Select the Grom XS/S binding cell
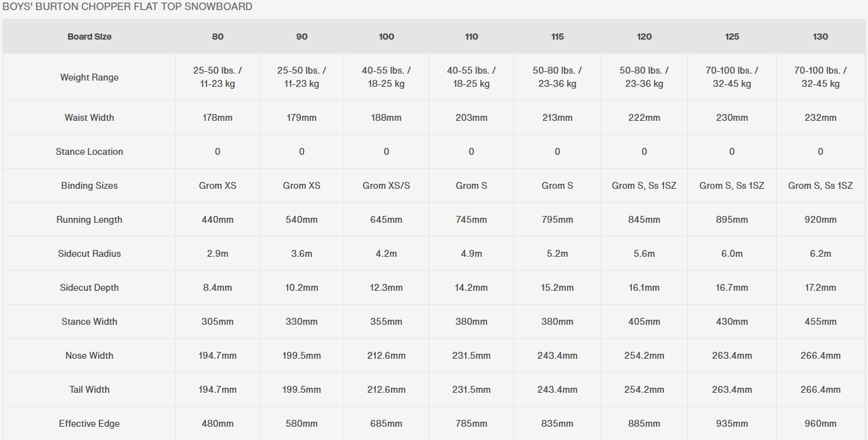 [x=386, y=186]
